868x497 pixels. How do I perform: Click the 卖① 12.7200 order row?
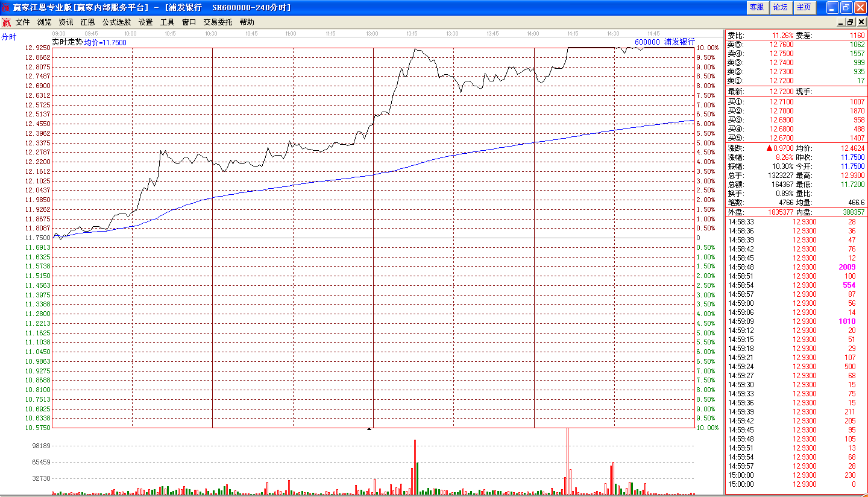[796, 81]
